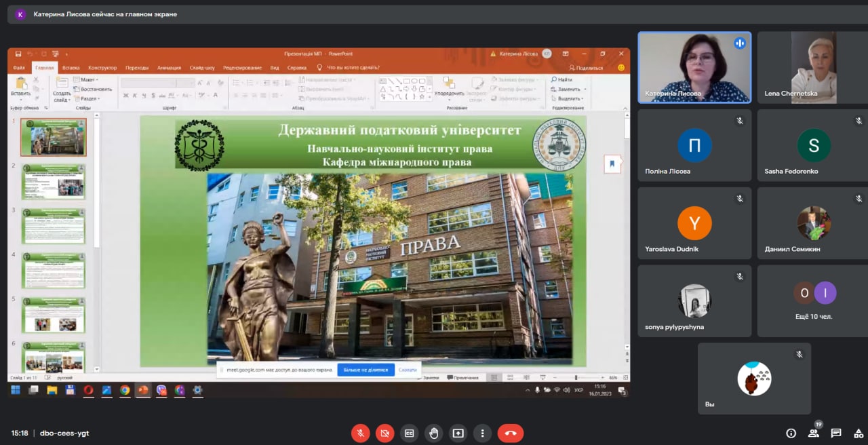This screenshot has height=445, width=868.
Task: Click the 'Что вы хотите сделать?' search box
Action: click(353, 68)
